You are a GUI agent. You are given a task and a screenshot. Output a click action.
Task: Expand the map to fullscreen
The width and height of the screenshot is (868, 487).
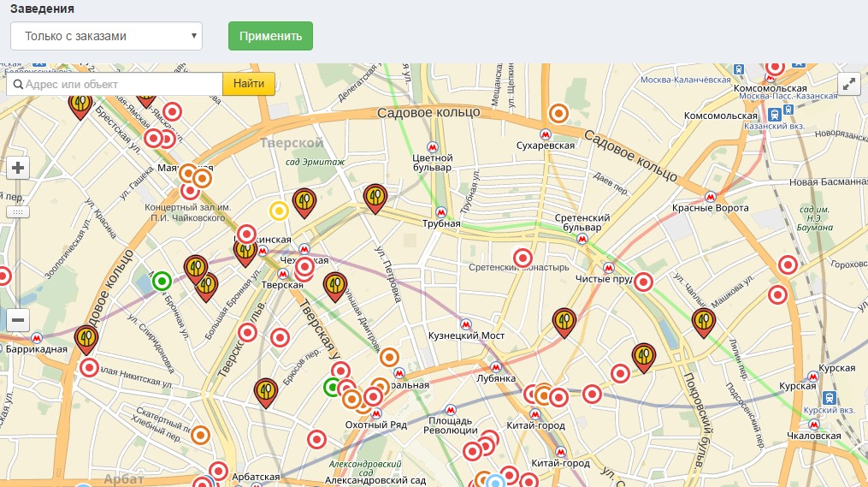[x=848, y=84]
